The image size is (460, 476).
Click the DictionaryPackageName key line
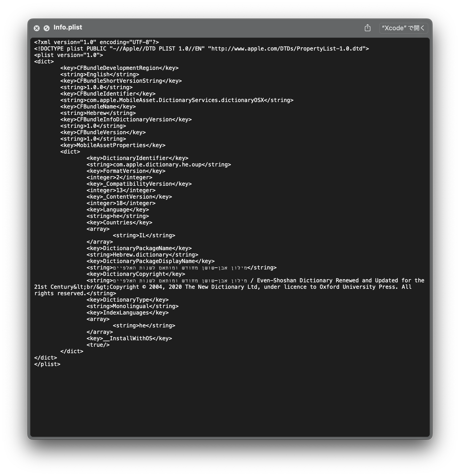139,248
